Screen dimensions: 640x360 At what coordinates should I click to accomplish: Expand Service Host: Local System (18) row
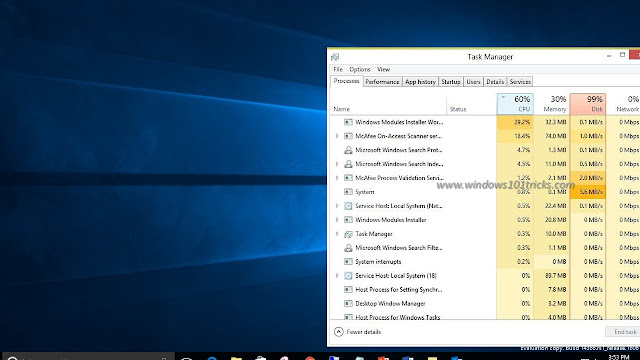(x=337, y=276)
